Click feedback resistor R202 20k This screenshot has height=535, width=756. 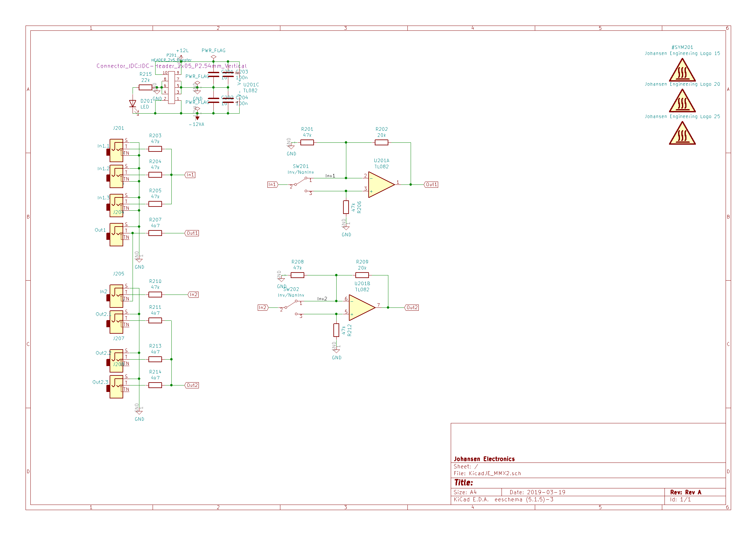coord(381,142)
